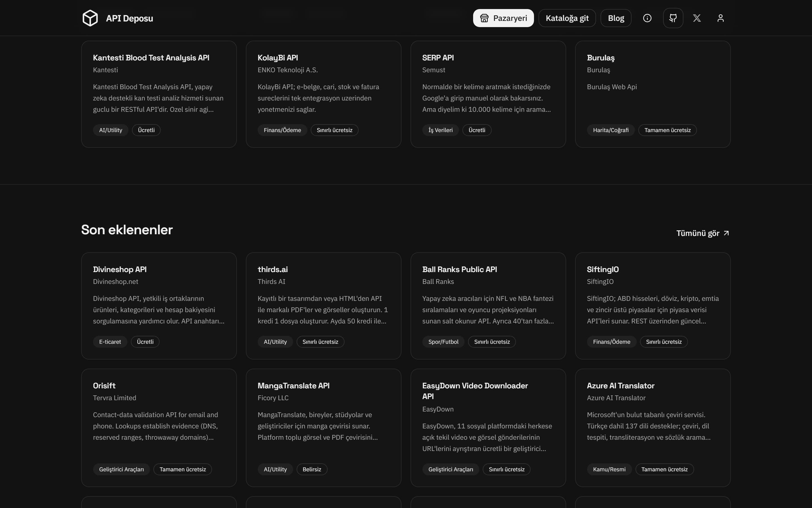Click the API Deposu site title

(x=129, y=18)
